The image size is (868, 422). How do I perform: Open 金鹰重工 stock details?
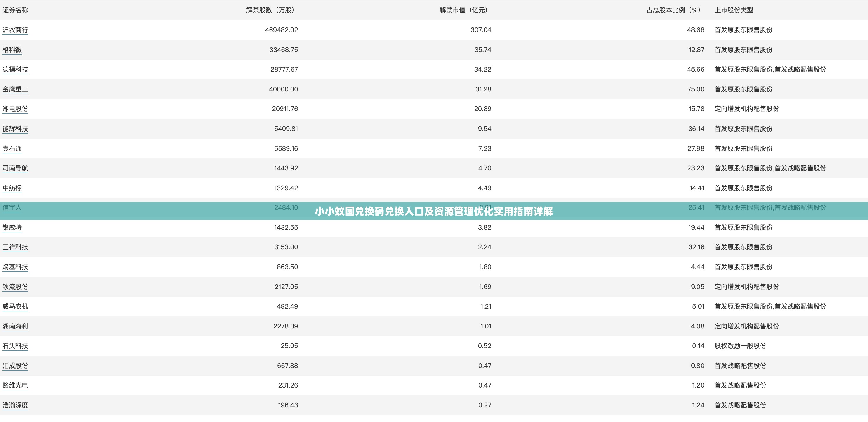pos(15,89)
